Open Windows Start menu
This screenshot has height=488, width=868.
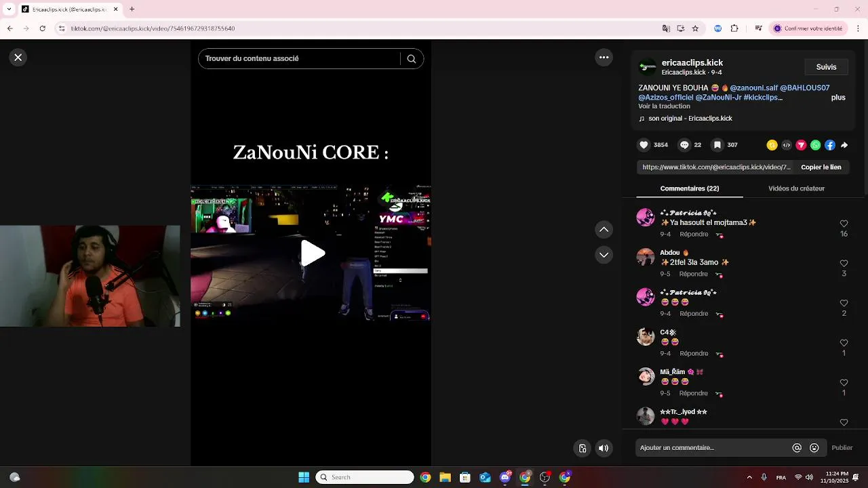(x=304, y=477)
